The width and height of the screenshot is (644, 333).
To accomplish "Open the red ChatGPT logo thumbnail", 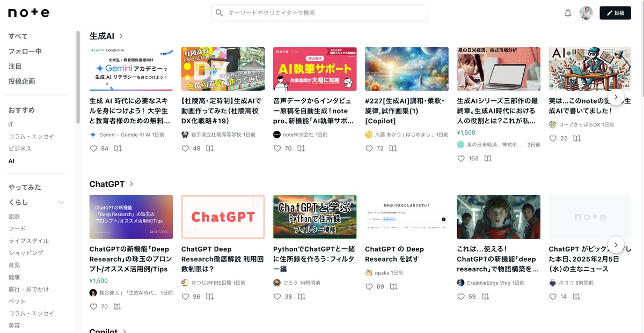I will [x=223, y=217].
